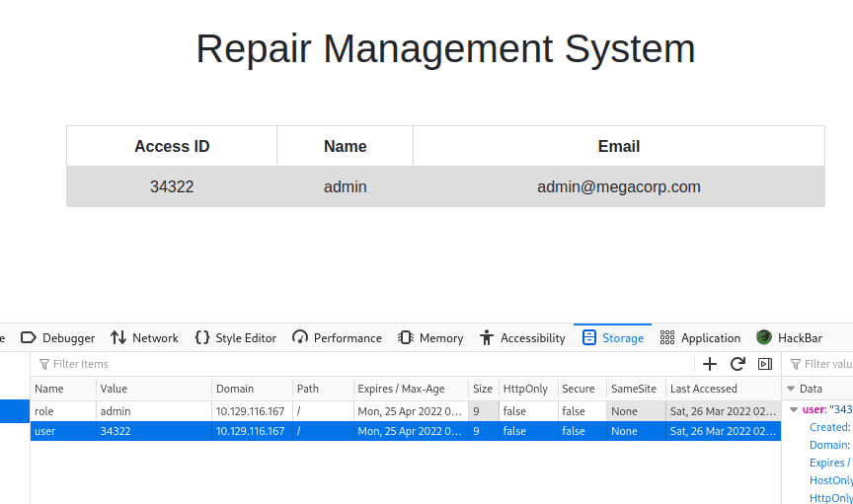Refresh the cookie storage list

(x=737, y=364)
